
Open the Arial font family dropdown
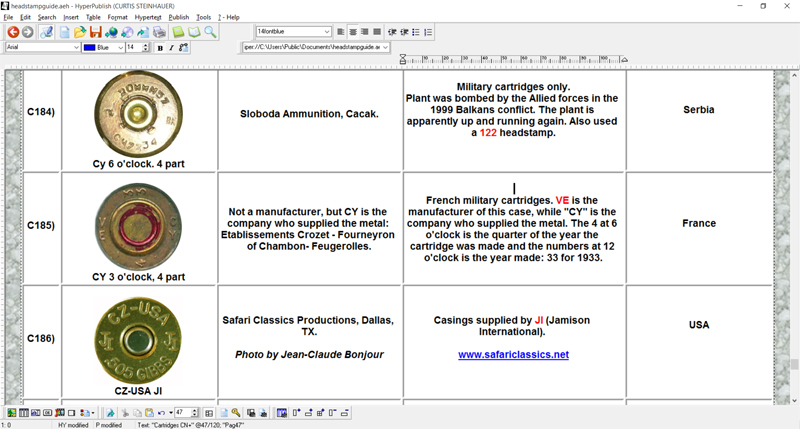(x=76, y=47)
